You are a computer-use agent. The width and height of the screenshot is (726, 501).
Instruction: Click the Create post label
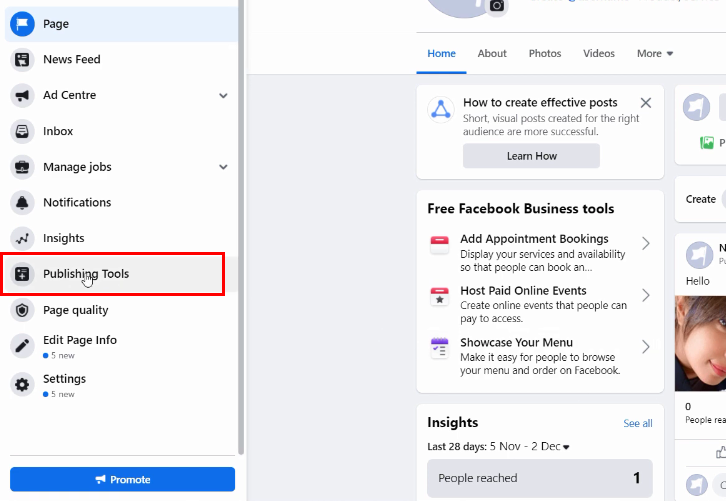pyautogui.click(x=701, y=199)
